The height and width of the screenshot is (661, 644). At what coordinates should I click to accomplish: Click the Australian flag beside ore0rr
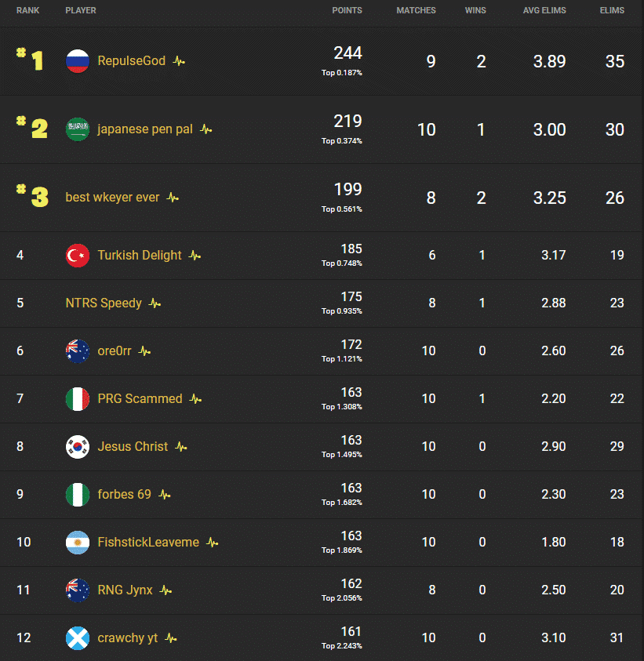click(77, 351)
